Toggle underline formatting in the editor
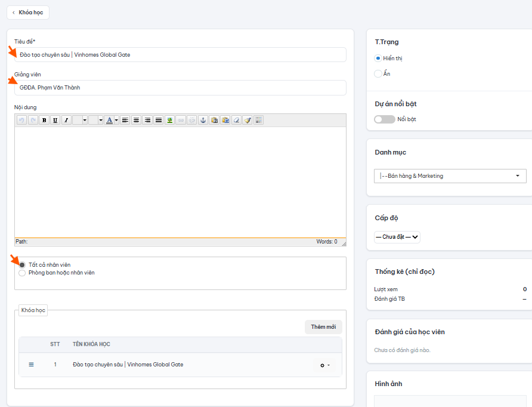 (55, 120)
